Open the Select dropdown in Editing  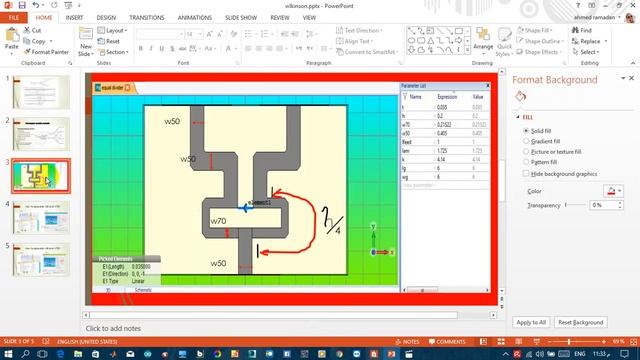tap(586, 52)
